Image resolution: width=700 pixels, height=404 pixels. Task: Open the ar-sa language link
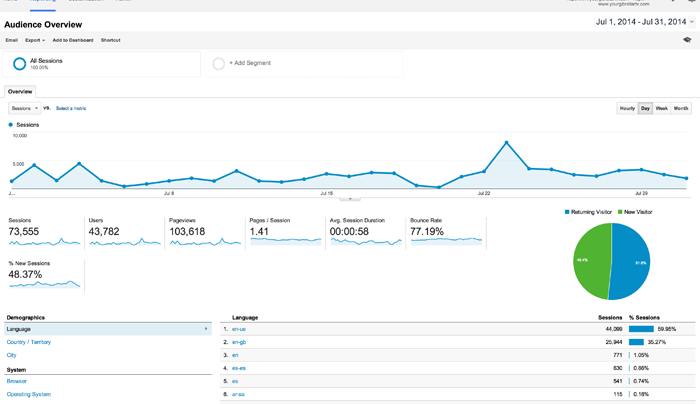point(238,394)
